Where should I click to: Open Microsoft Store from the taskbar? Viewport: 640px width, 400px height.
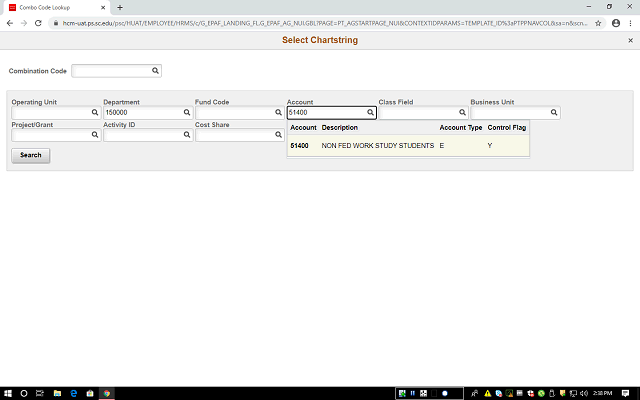(90, 393)
